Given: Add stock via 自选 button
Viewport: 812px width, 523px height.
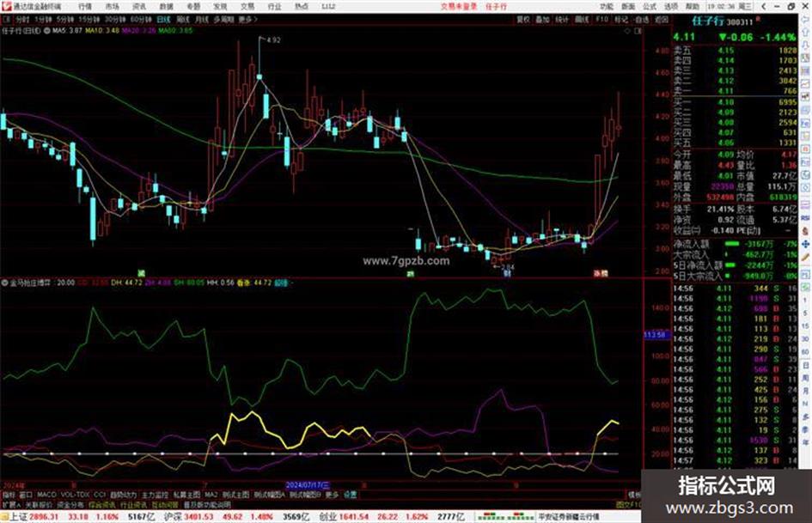Looking at the screenshot, I should 642,19.
